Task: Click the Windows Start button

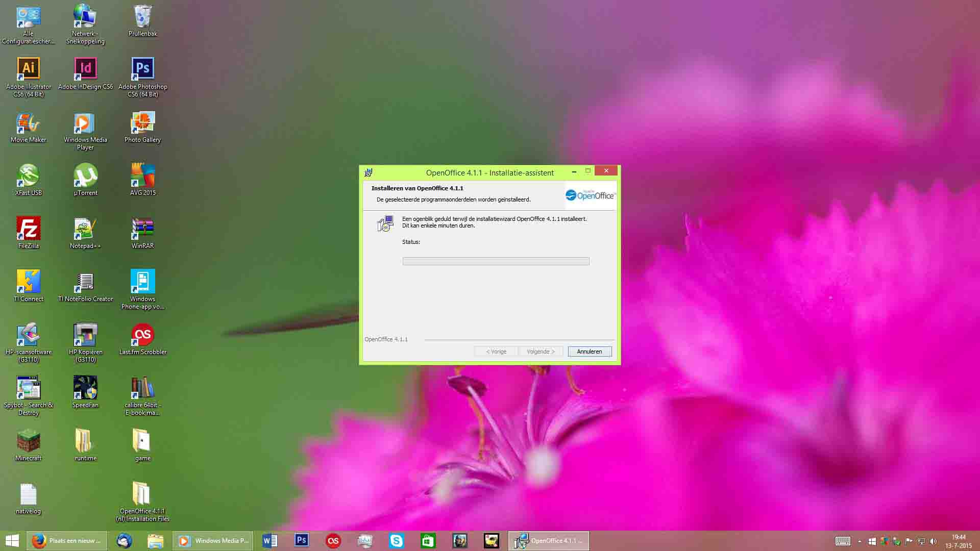Action: (12, 541)
